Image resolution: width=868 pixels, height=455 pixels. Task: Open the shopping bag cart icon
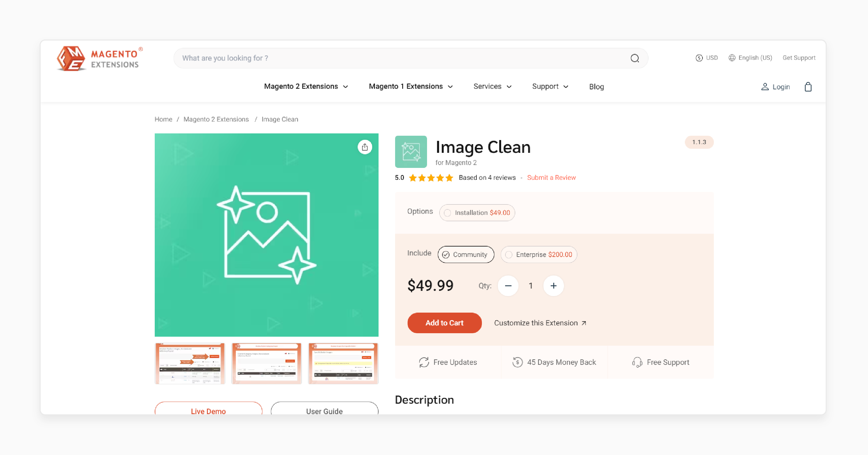point(808,87)
